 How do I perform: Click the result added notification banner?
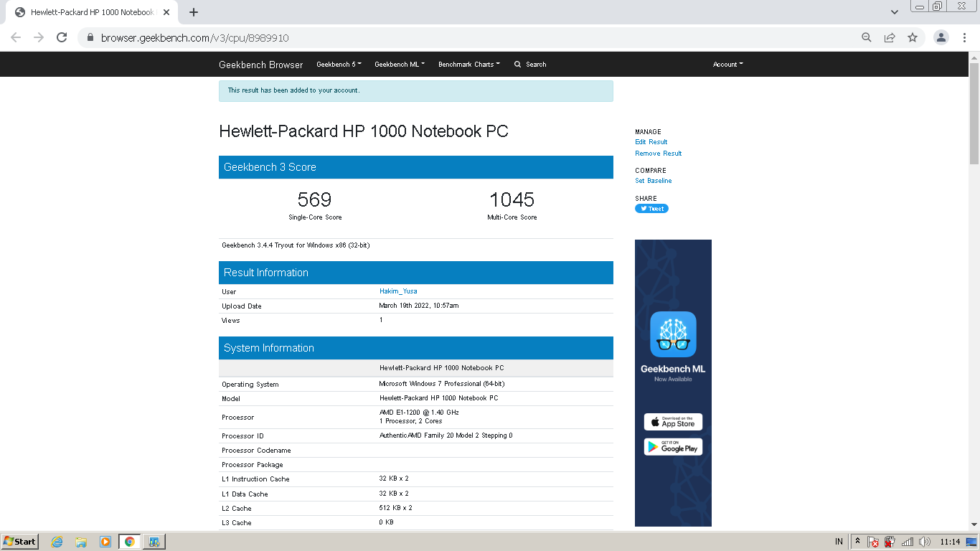point(416,91)
